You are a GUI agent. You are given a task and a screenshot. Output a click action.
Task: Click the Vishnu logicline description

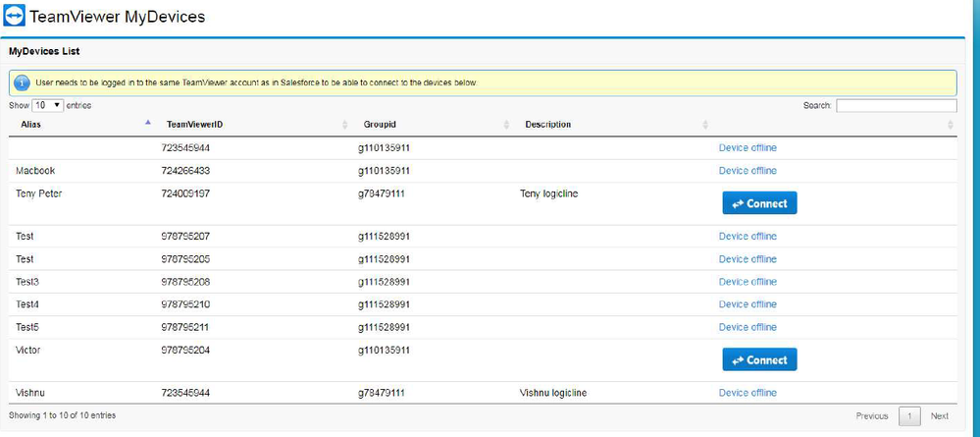(x=553, y=393)
